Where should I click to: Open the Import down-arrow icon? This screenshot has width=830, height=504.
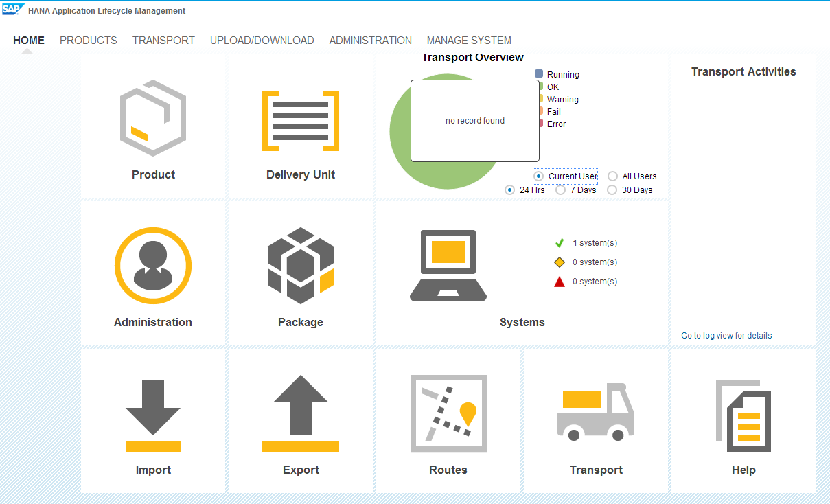pyautogui.click(x=153, y=416)
